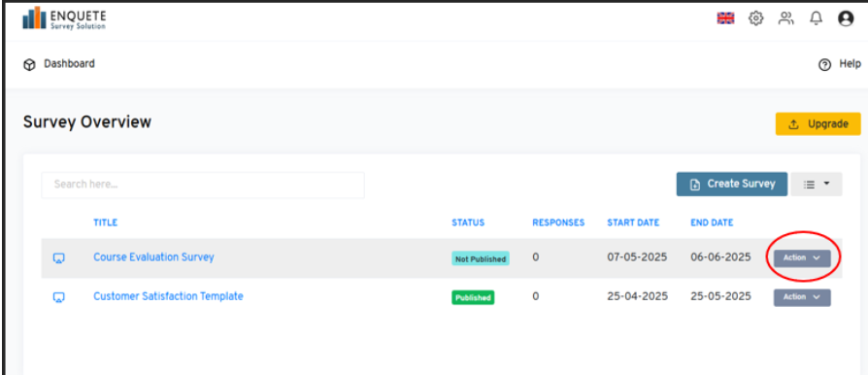The image size is (868, 375).
Task: Click the Enquete Survey Solution logo
Action: [64, 18]
